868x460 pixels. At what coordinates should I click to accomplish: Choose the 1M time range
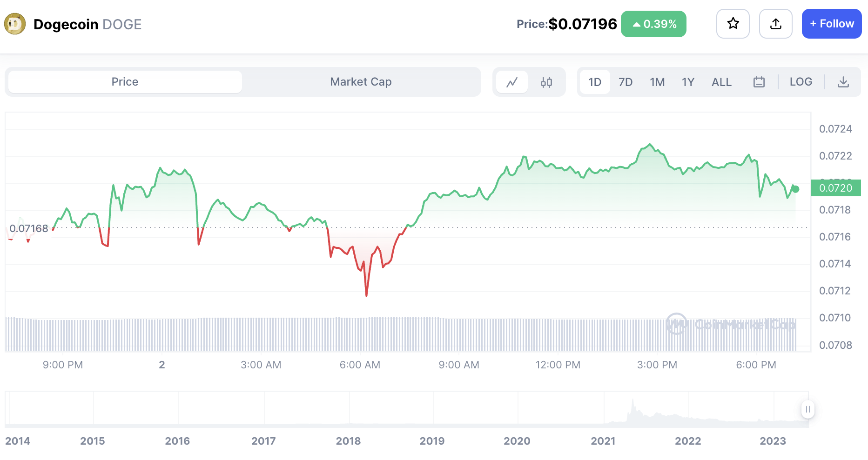tap(657, 82)
